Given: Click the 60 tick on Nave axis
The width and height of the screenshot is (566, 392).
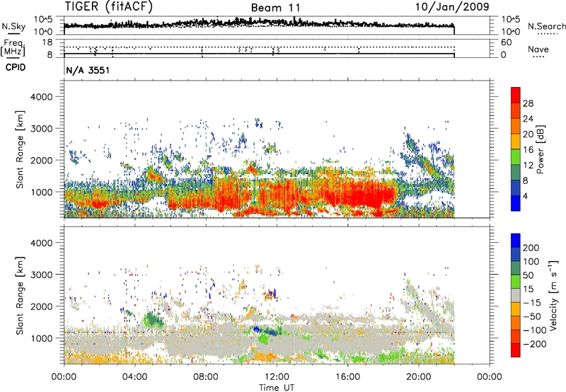Looking at the screenshot, I should tap(506, 42).
